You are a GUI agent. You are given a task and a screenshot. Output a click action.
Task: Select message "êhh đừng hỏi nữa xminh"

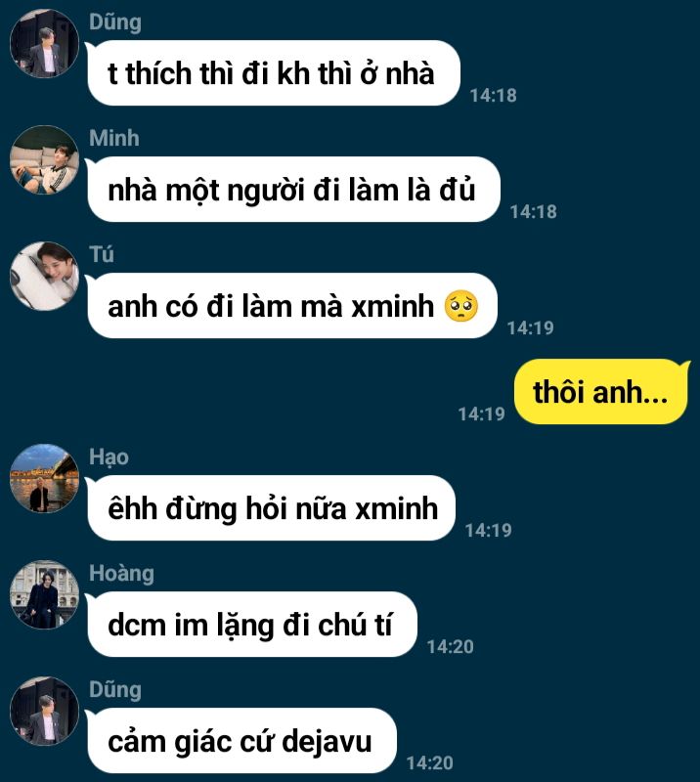271,507
